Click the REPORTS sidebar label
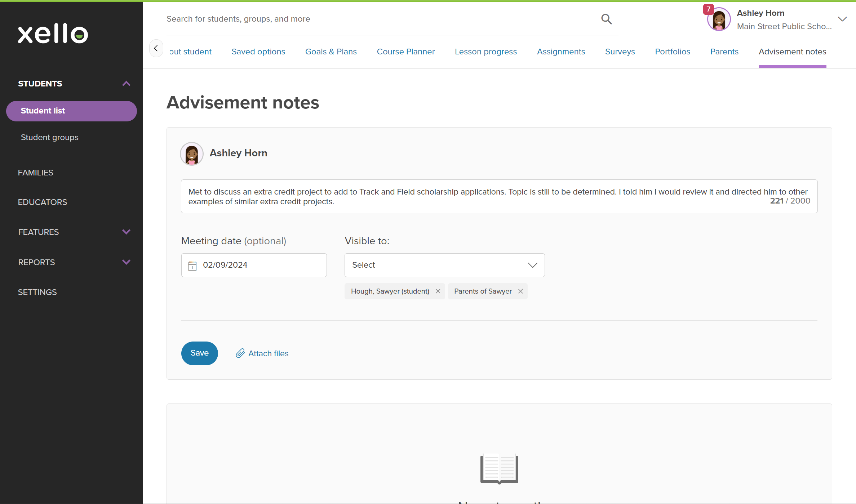The image size is (856, 504). click(x=36, y=262)
